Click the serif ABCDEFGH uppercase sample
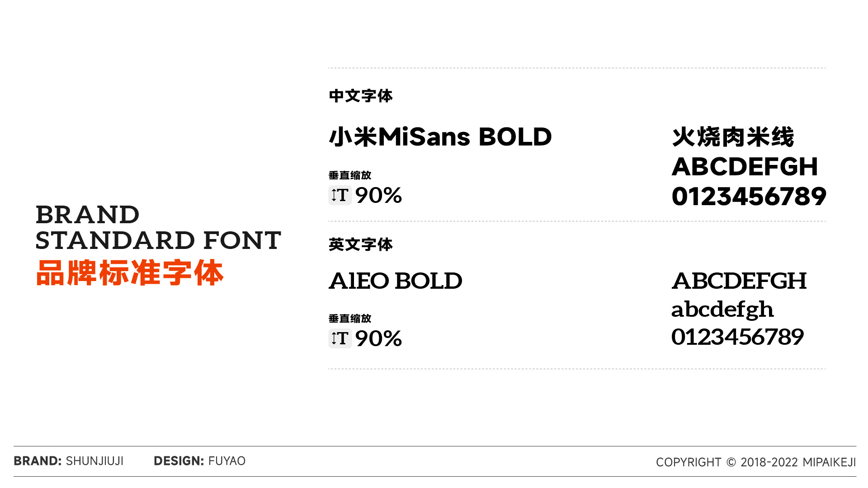 coord(739,281)
